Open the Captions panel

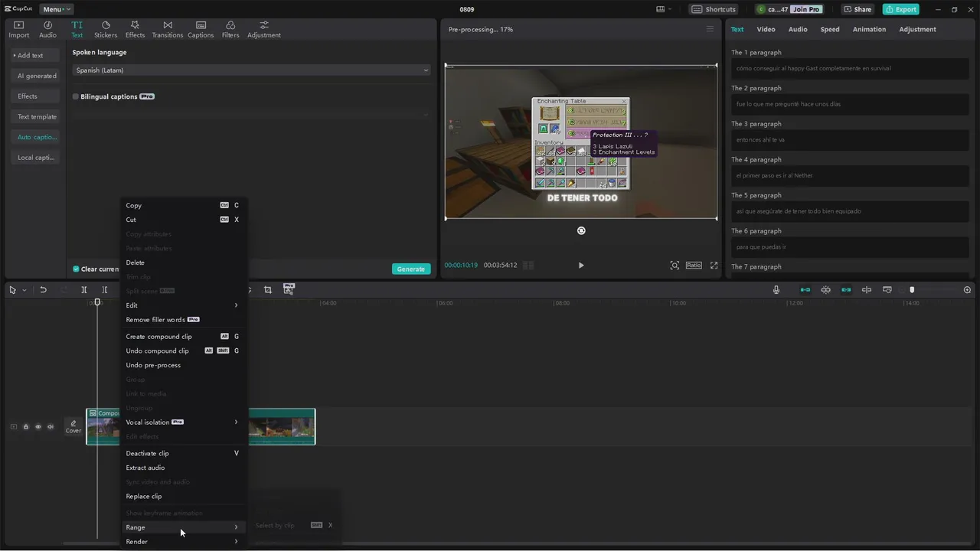click(201, 29)
